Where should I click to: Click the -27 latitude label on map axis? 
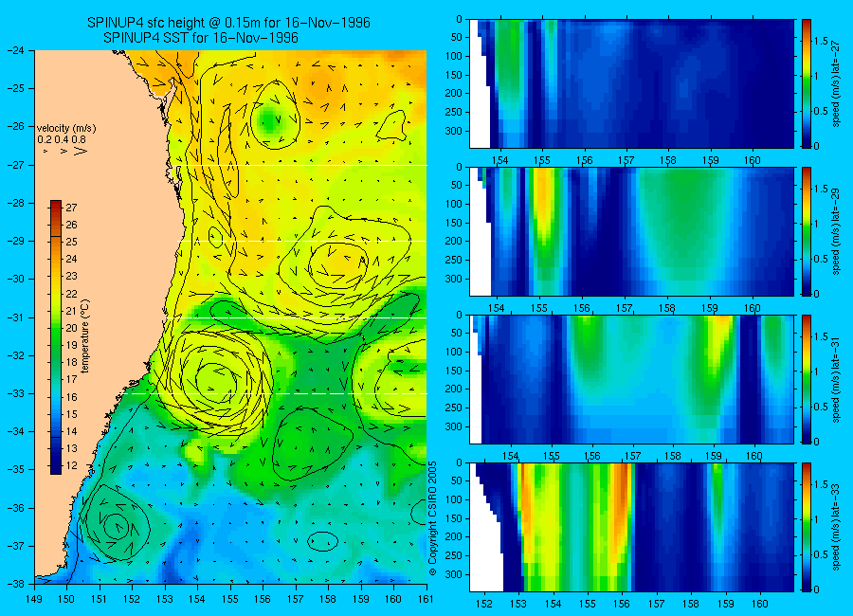(x=16, y=165)
